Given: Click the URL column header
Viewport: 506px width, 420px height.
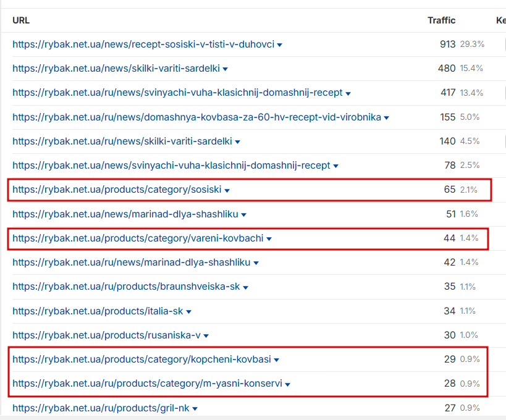Looking at the screenshot, I should 21,20.
